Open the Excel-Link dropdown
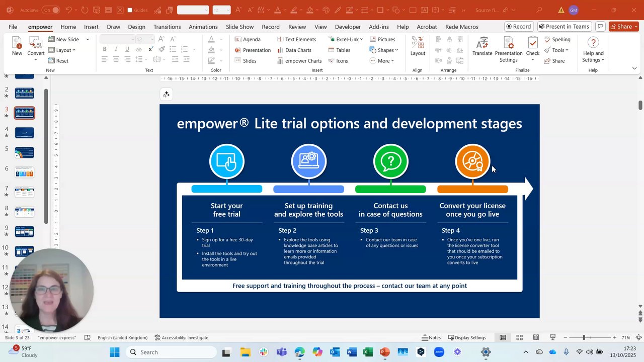Image resolution: width=644 pixels, height=362 pixels. point(346,39)
